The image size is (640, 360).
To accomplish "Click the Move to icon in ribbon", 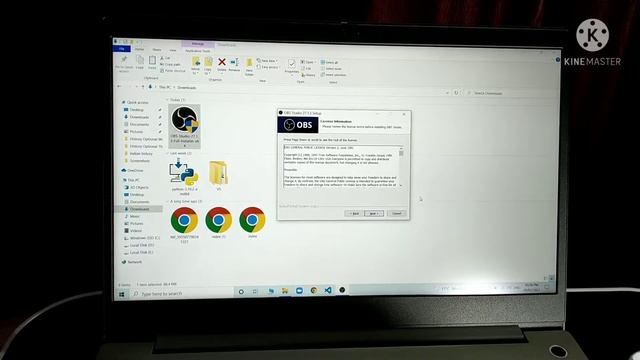I will point(196,65).
